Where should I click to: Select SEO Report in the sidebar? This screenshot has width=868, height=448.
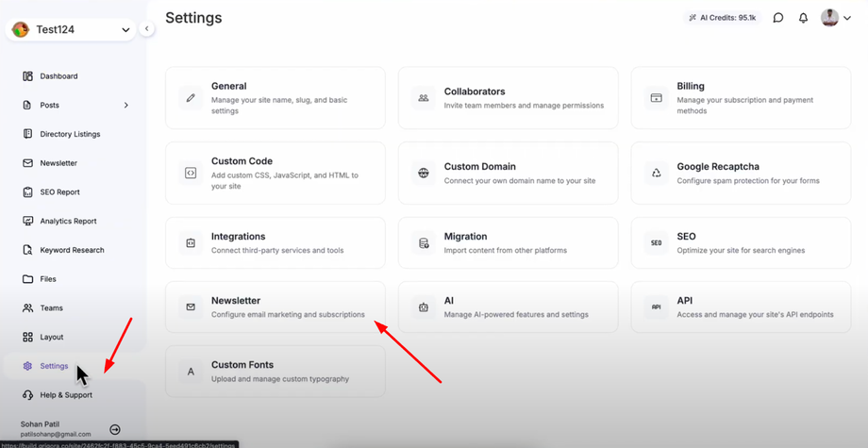(x=59, y=192)
